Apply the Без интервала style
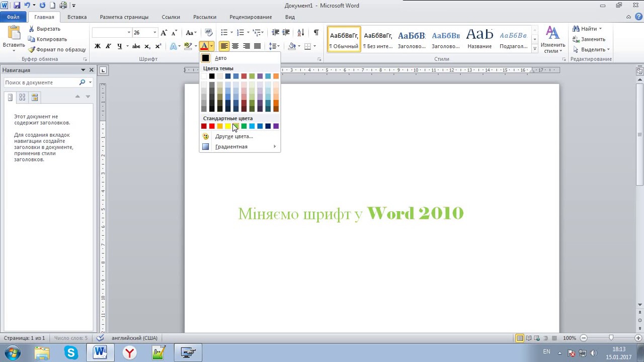This screenshot has width=644, height=362. (x=378, y=40)
